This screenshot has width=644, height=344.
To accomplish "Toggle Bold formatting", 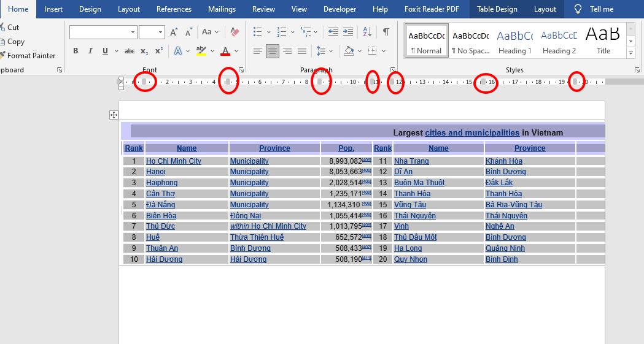I will 76,52.
